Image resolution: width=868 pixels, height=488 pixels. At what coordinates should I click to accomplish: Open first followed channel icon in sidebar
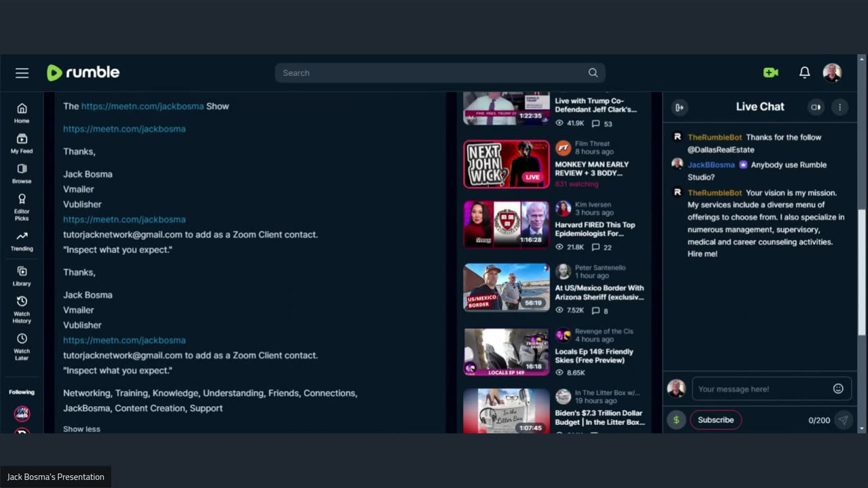coord(22,413)
